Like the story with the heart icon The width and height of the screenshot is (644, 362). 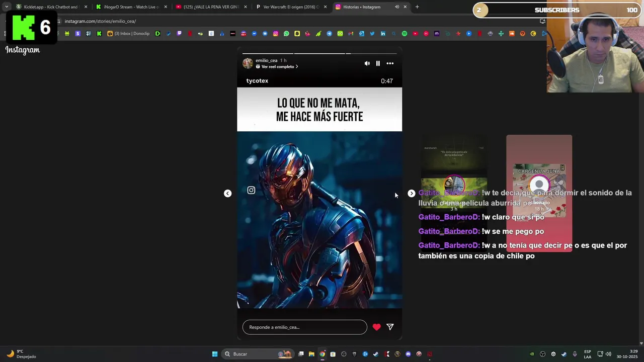376,327
